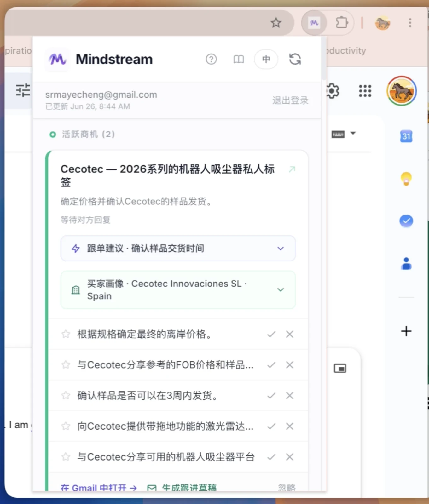Star the task 确认样品是否可以在3周内发货
The height and width of the screenshot is (504, 429).
coord(66,395)
